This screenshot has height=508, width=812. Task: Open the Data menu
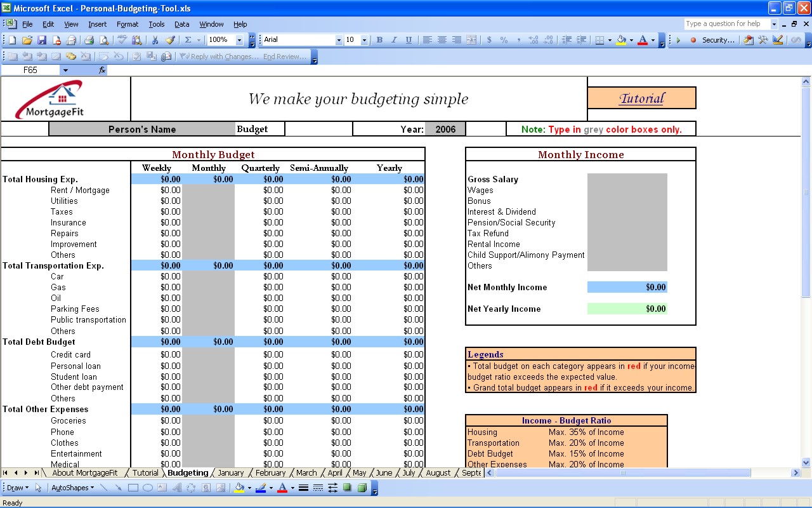(181, 24)
